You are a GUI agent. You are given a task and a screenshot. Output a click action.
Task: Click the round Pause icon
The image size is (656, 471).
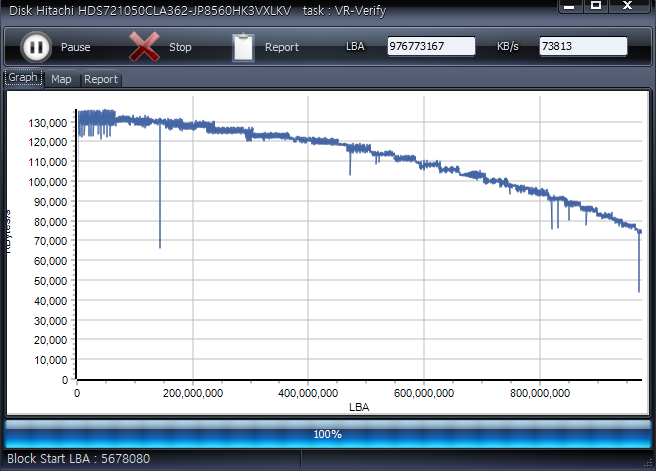point(36,47)
